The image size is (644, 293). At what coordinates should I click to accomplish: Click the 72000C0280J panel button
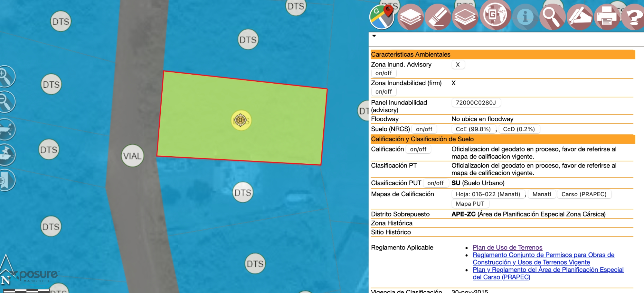point(476,103)
